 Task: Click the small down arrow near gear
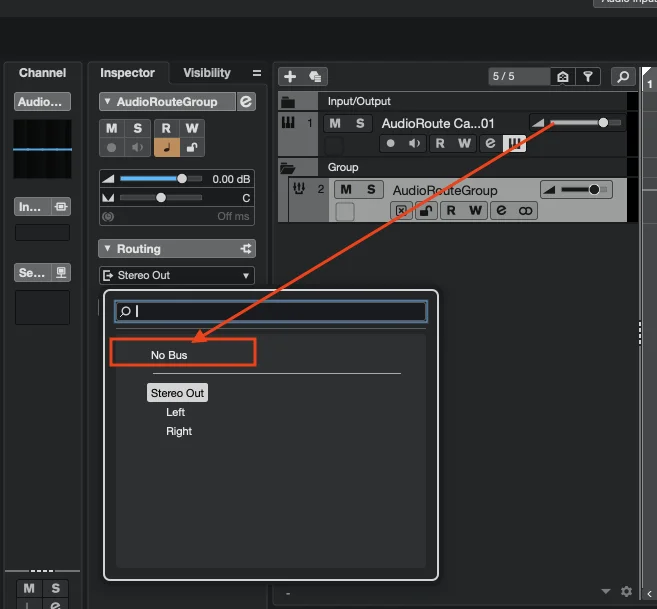click(x=605, y=591)
